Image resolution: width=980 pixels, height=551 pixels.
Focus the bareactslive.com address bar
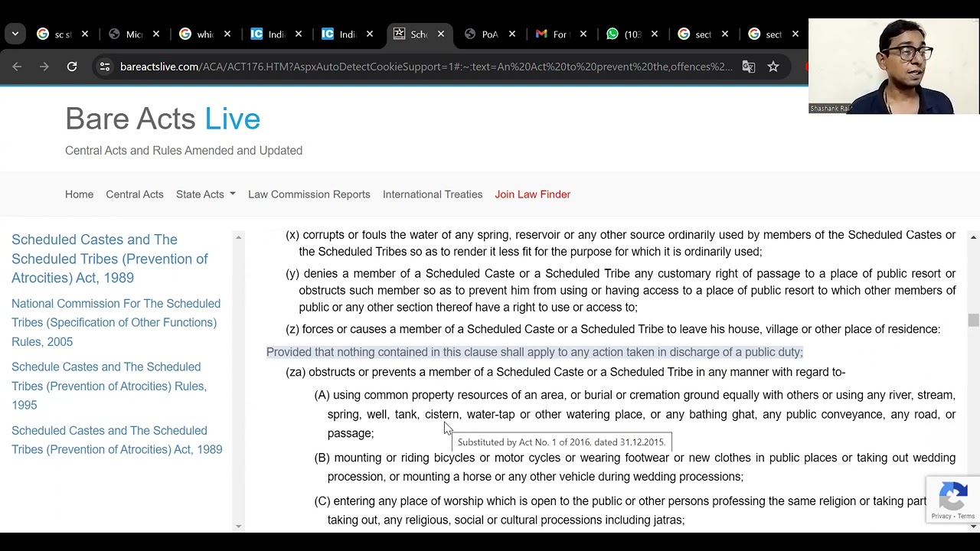426,67
